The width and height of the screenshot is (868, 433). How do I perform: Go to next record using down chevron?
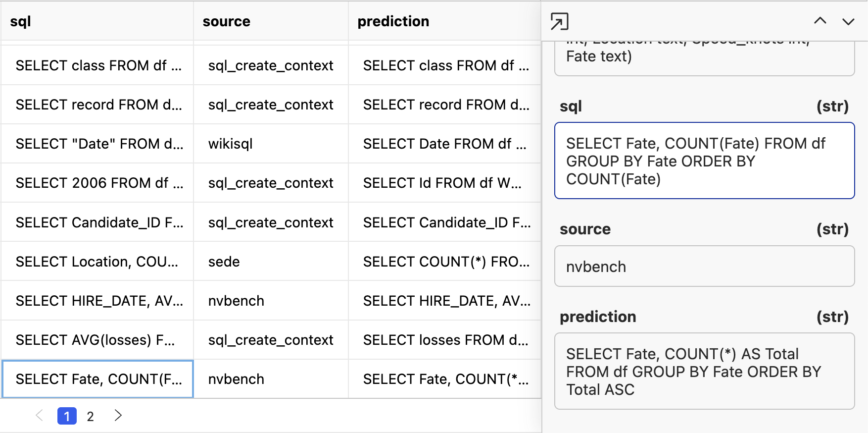(848, 21)
